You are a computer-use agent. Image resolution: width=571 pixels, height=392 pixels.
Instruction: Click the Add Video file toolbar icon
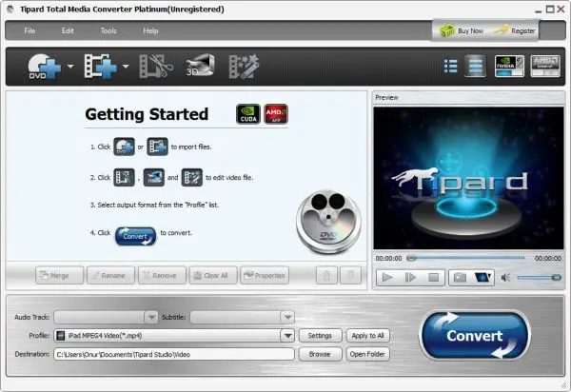click(101, 67)
